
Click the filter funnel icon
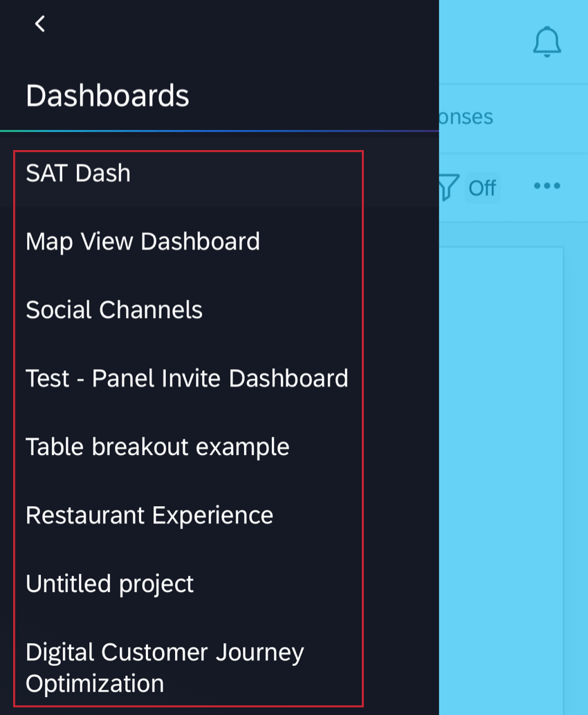tap(448, 187)
